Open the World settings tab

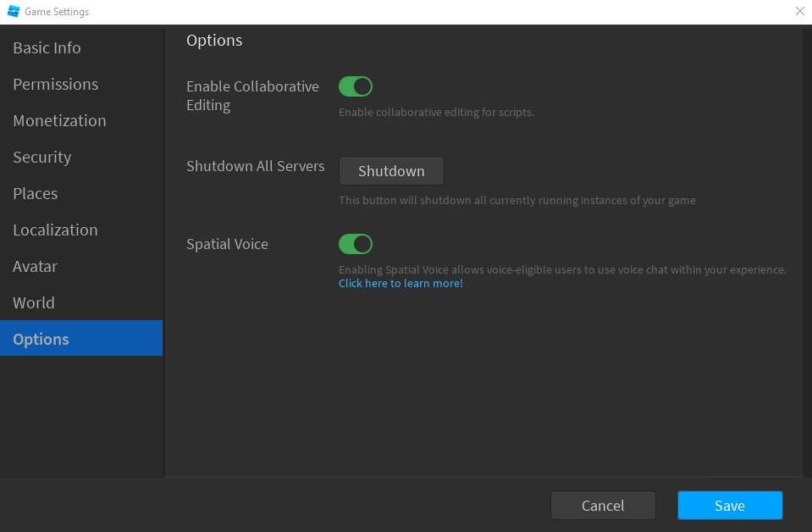click(x=34, y=303)
